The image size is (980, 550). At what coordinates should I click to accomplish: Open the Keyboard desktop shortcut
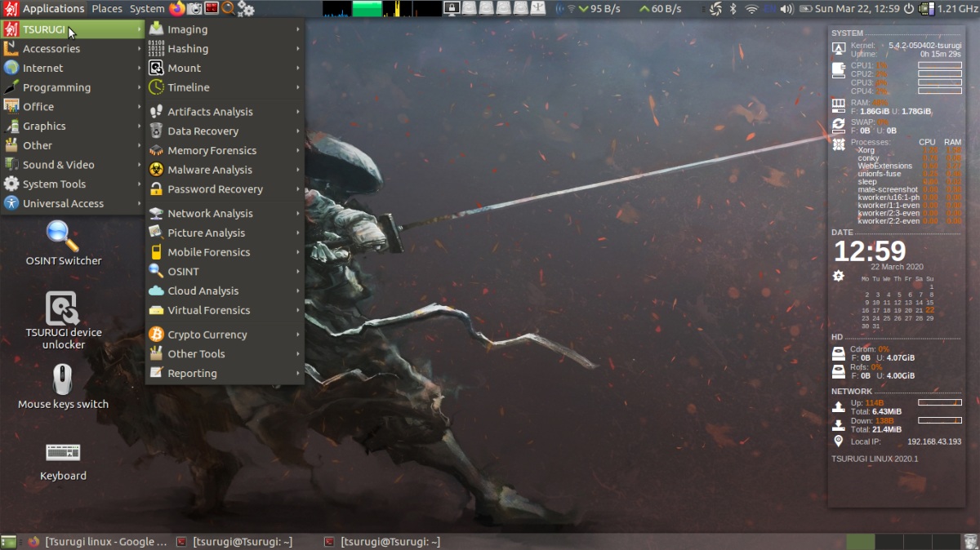(64, 462)
